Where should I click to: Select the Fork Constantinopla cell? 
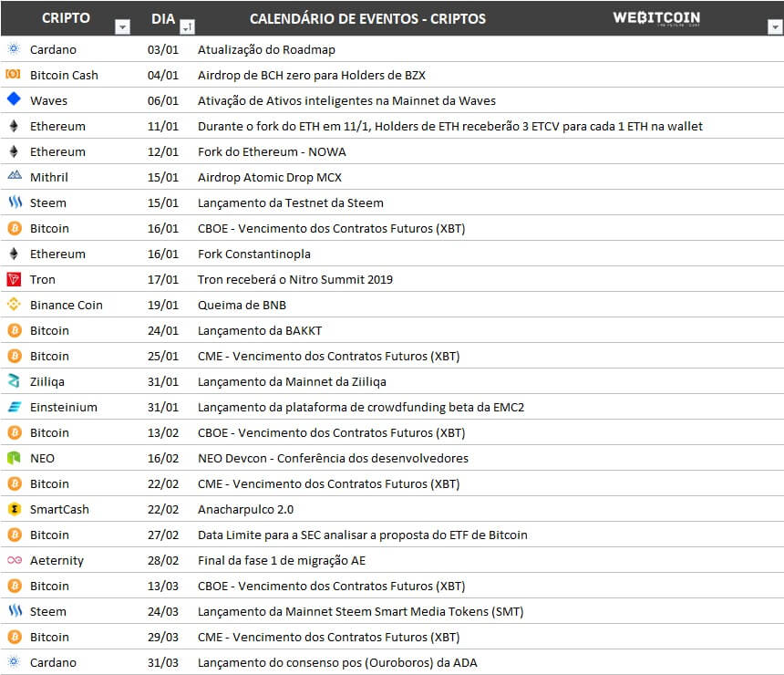[x=254, y=254]
